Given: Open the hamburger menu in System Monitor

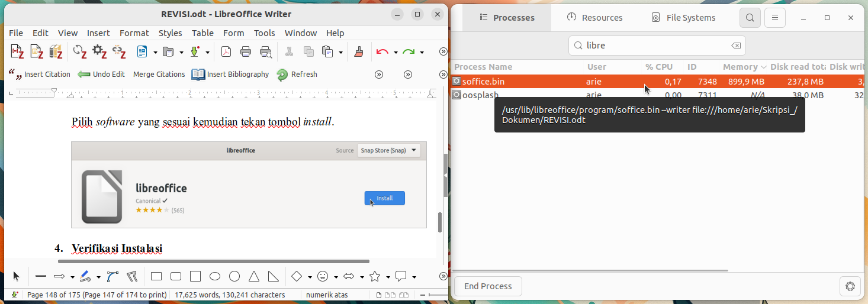Looking at the screenshot, I should tap(774, 18).
